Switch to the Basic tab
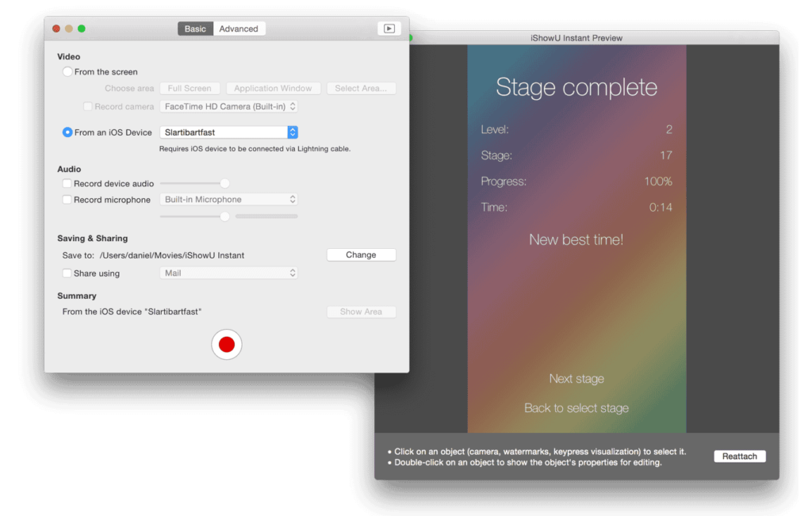The width and height of the screenshot is (812, 516). click(x=195, y=28)
